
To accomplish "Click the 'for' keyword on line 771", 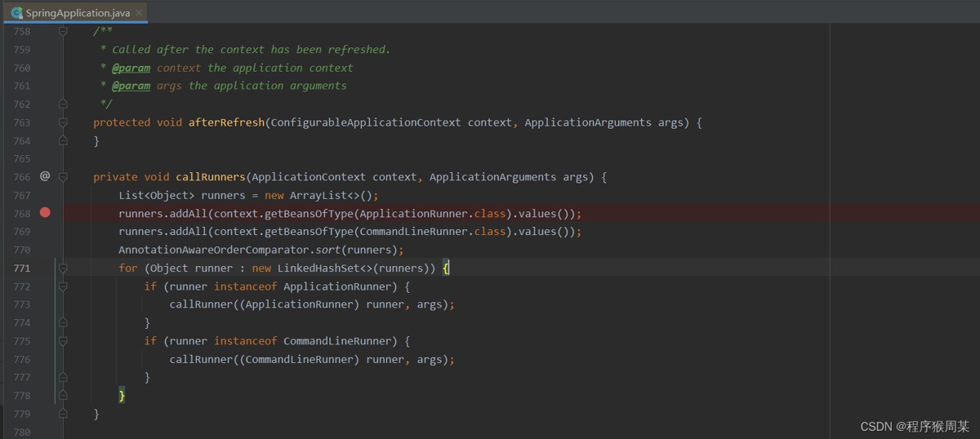I will coord(128,268).
